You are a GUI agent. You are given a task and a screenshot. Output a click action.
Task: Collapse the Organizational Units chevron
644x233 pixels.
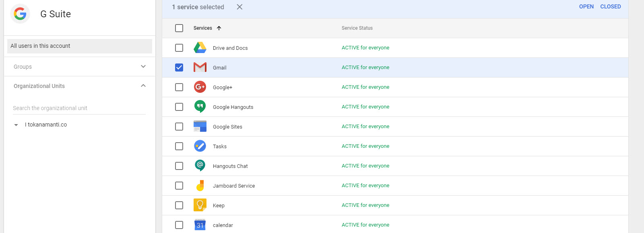(x=143, y=86)
